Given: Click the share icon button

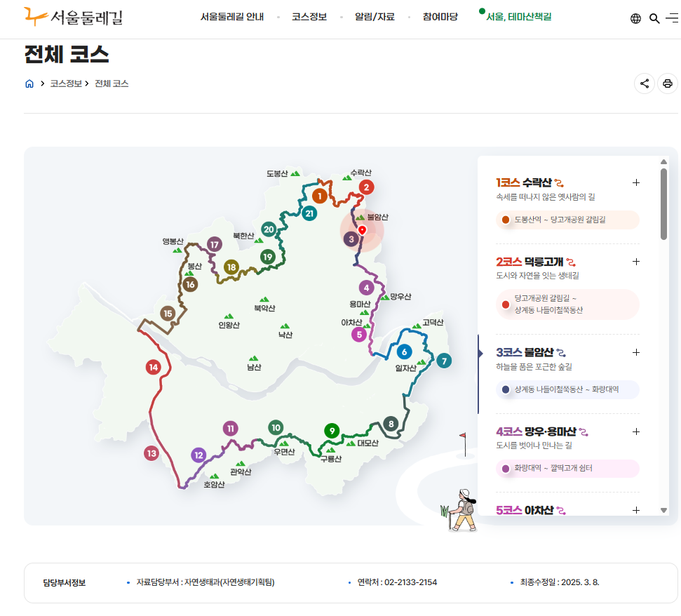Looking at the screenshot, I should click(x=645, y=83).
